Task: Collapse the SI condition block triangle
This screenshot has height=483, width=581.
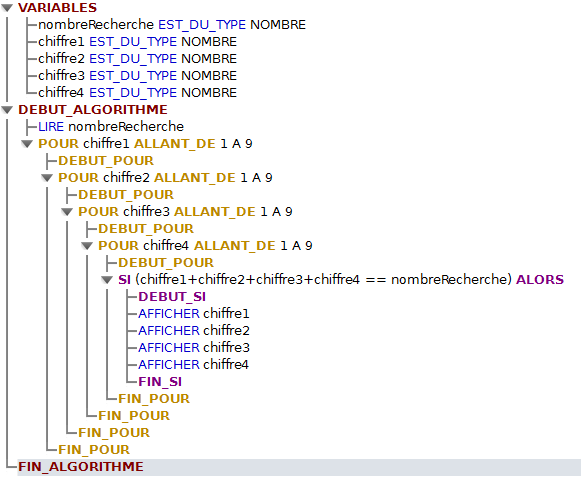Action: [107, 280]
